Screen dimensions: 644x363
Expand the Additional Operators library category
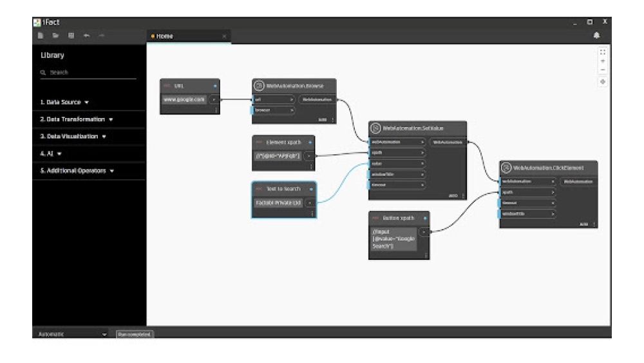pyautogui.click(x=77, y=171)
